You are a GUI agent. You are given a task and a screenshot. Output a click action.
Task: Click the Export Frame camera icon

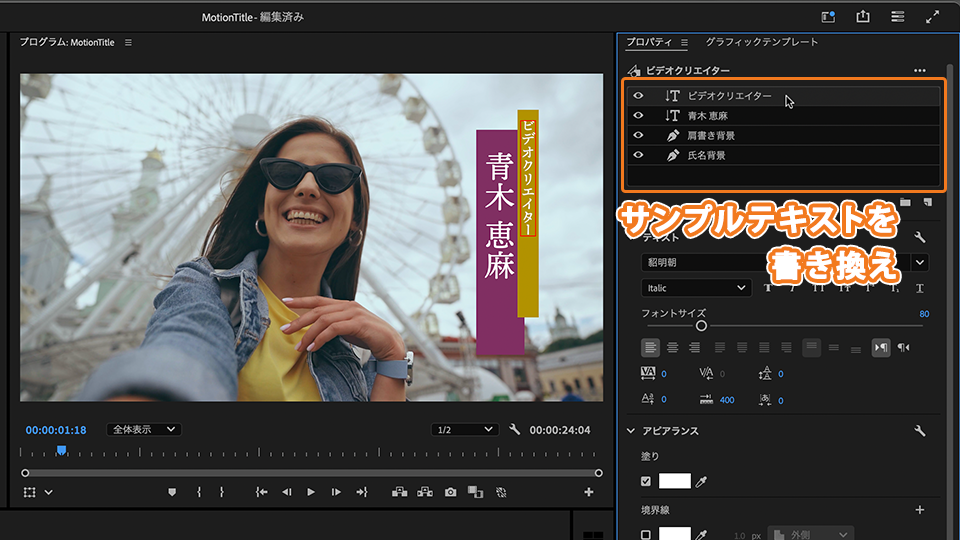coord(451,492)
